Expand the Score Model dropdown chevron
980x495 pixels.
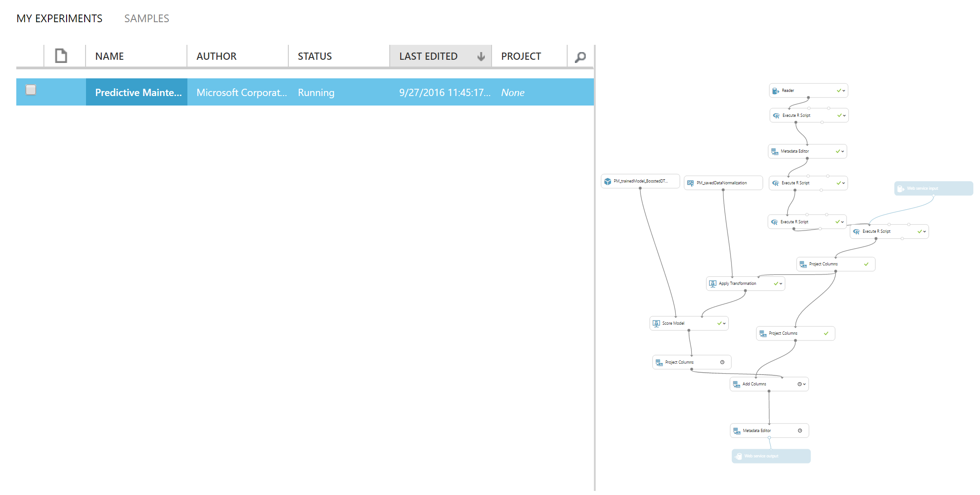click(x=724, y=323)
